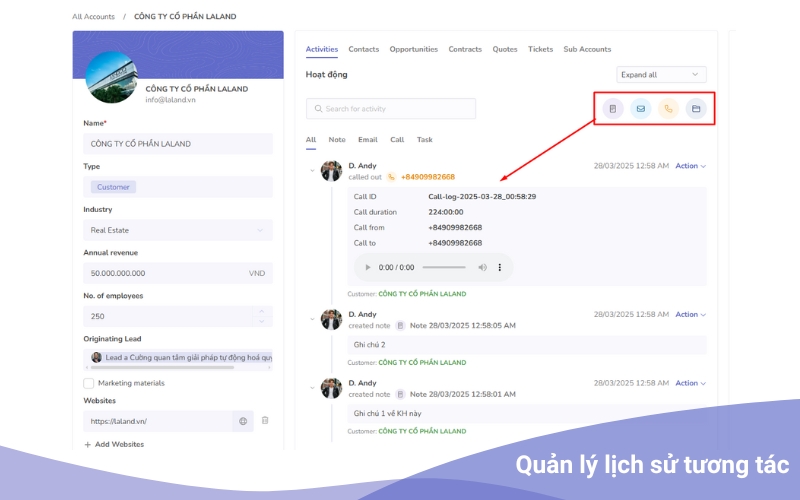
Task: Open customer link under the call activity
Action: tap(422, 294)
